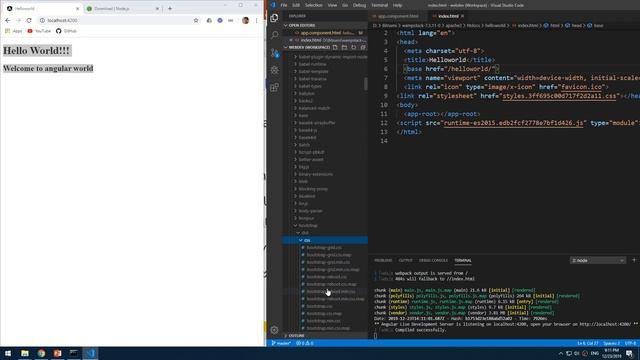Click the New Folder icon in workspace header
Screen dimensions: 640x360
pyautogui.click(x=344, y=47)
